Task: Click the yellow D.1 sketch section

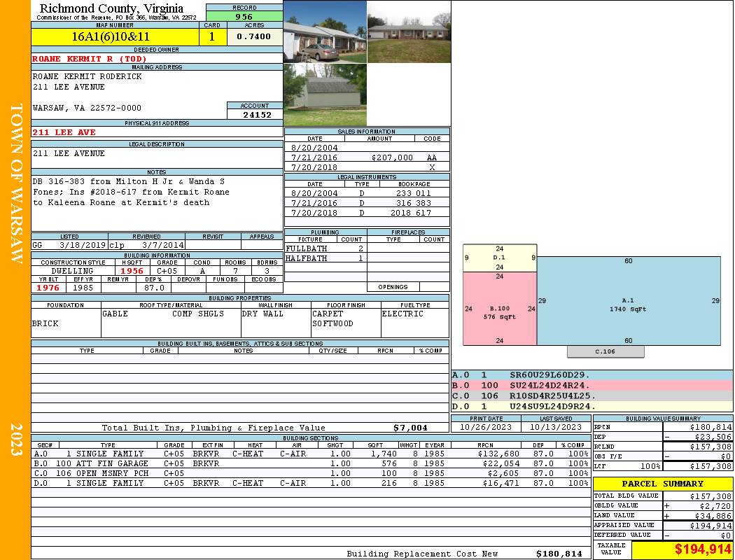Action: (x=500, y=258)
